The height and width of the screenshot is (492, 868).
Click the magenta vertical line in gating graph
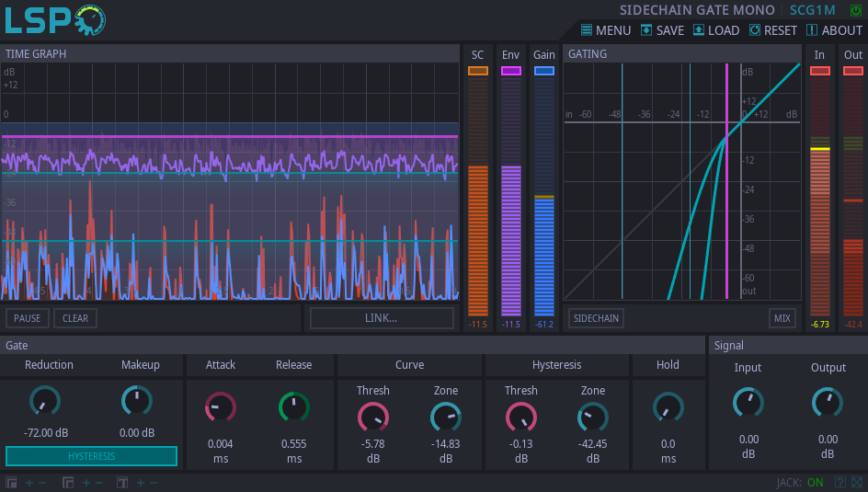(726, 181)
